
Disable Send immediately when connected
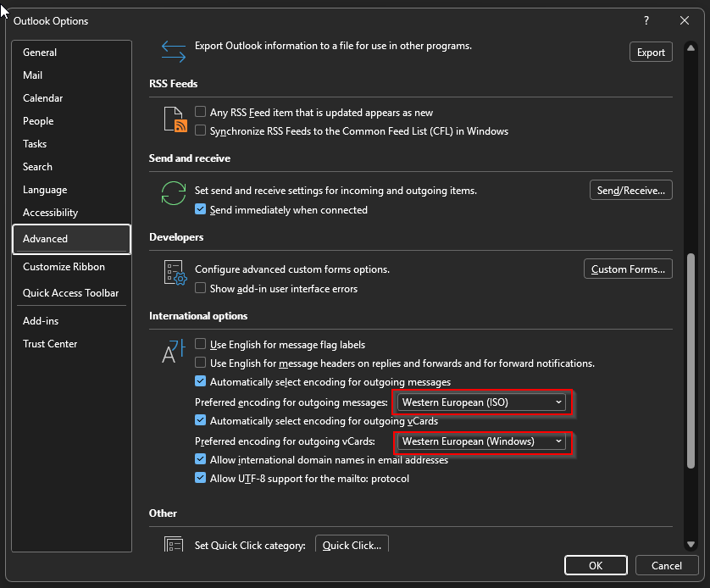pyautogui.click(x=200, y=208)
